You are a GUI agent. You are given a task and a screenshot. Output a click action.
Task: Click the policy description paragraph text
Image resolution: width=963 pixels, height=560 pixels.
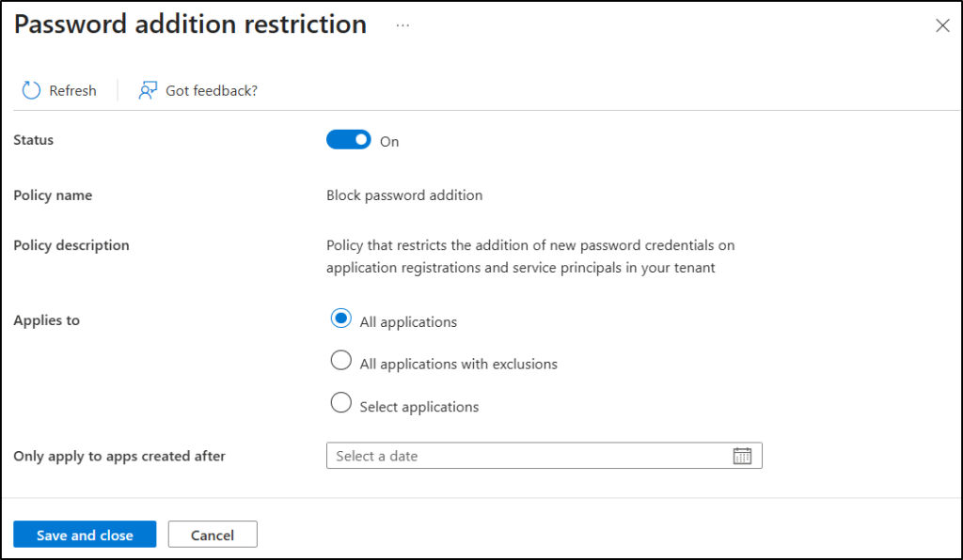click(x=529, y=257)
